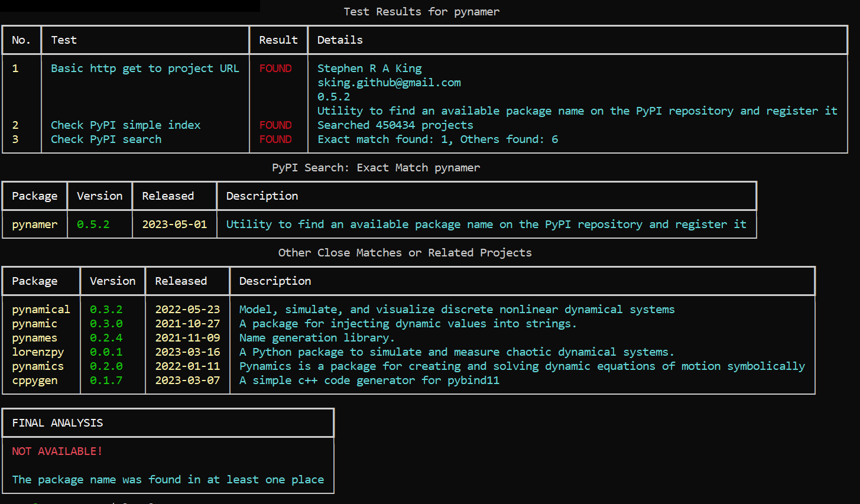This screenshot has height=504, width=860.
Task: Click 'Other Close Matches or Related Projects' heading
Action: coord(405,253)
